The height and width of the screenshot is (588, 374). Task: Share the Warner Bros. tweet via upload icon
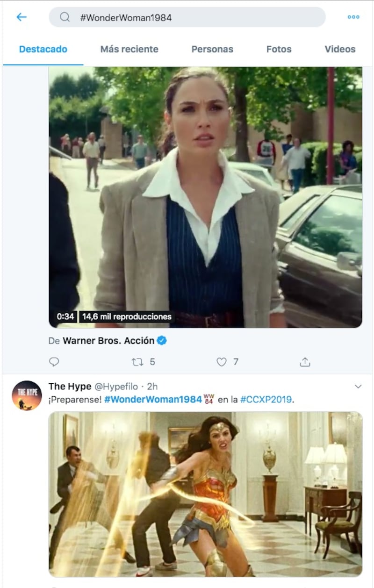pos(305,362)
